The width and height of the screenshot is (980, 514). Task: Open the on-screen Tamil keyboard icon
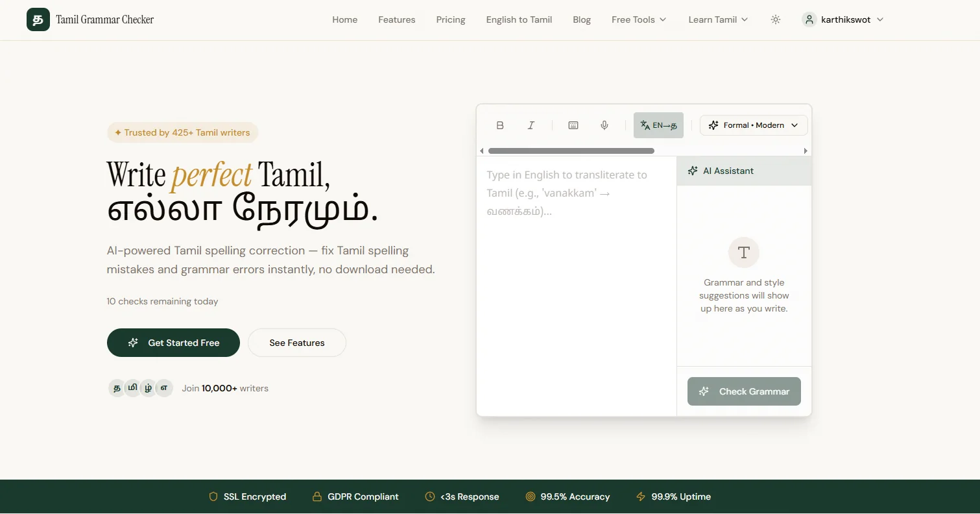tap(573, 125)
